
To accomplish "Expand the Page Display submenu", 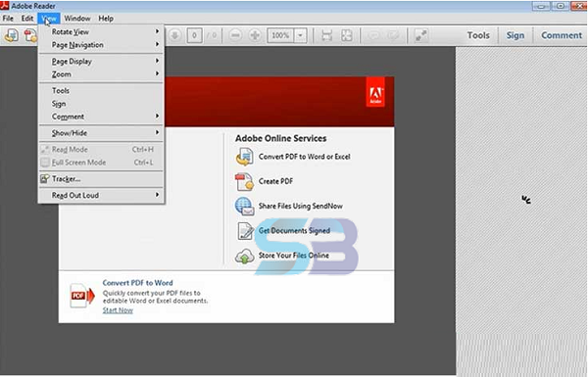I will 101,61.
